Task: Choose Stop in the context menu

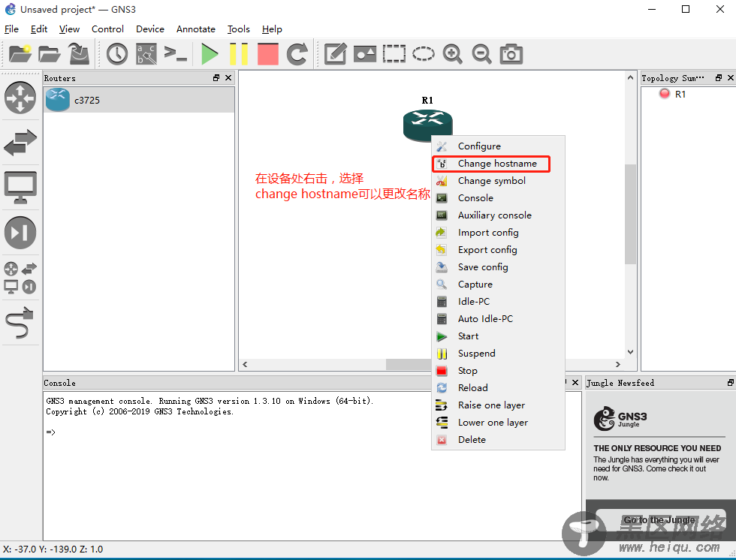Action: tap(498, 371)
